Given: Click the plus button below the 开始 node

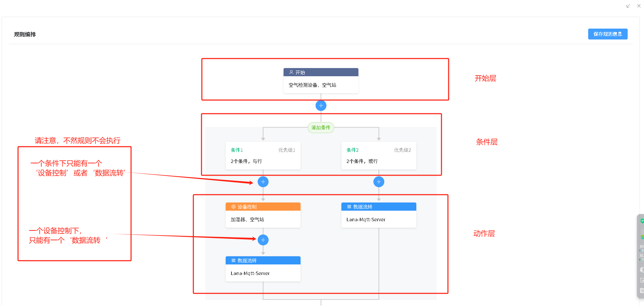Looking at the screenshot, I should (321, 106).
